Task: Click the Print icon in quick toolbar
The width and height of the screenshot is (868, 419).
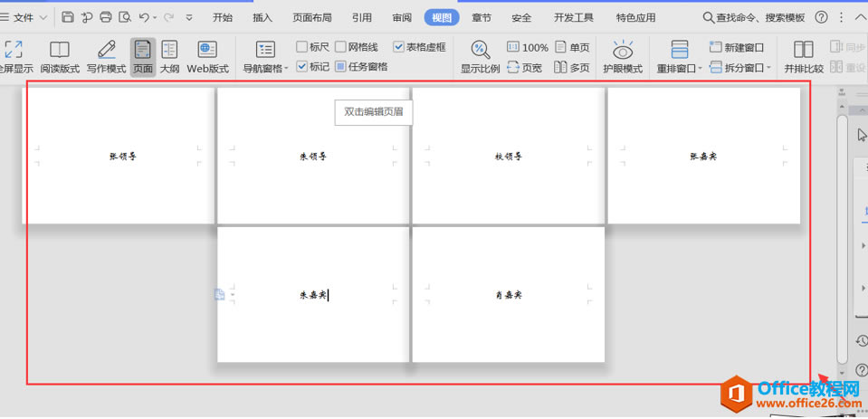Action: click(106, 17)
